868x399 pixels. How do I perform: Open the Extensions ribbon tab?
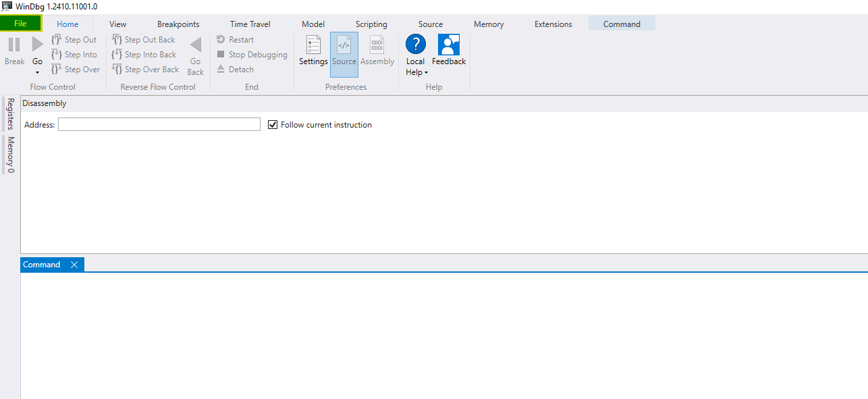(x=553, y=24)
